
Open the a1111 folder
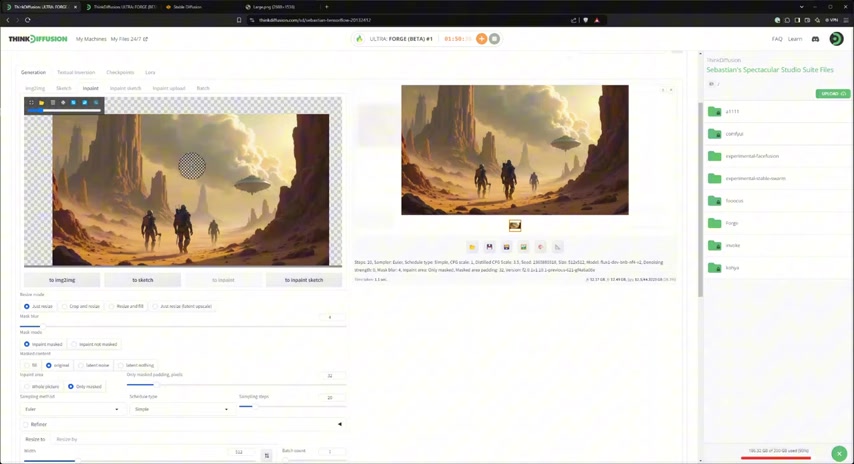(x=776, y=111)
